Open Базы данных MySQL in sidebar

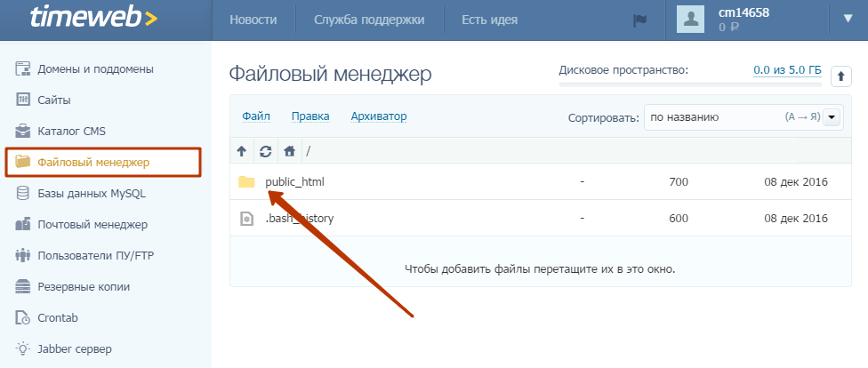click(x=91, y=194)
